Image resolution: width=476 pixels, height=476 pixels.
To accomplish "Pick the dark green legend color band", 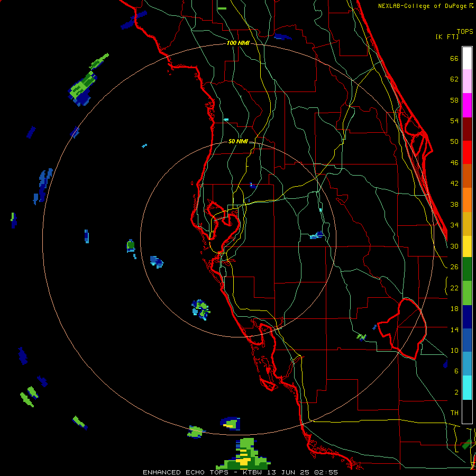I will point(467,269).
